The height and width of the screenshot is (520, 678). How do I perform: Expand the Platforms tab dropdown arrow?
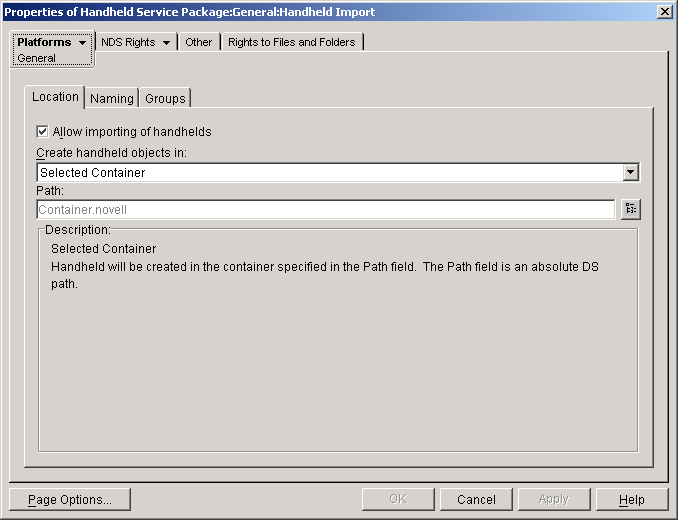(x=82, y=42)
